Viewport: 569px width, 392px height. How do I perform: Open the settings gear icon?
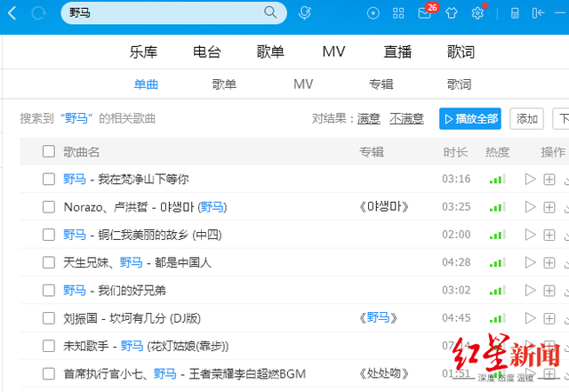(x=477, y=13)
